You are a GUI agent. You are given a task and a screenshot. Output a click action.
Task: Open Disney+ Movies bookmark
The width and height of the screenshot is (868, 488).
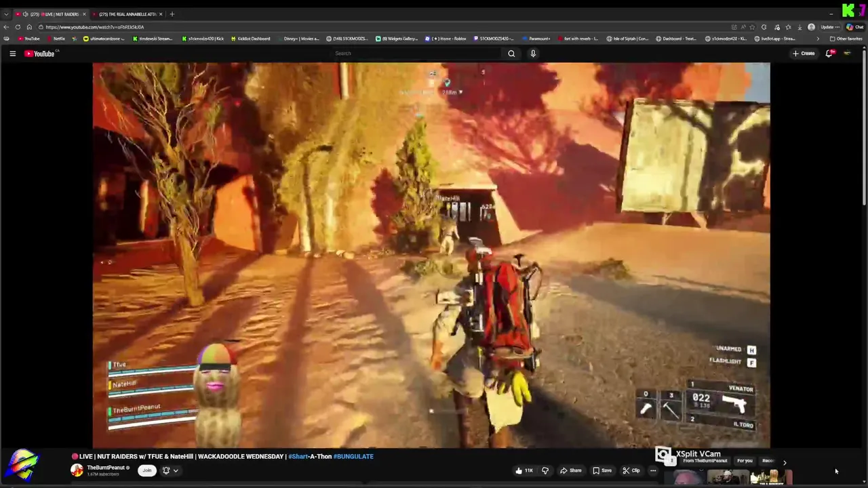click(298, 39)
